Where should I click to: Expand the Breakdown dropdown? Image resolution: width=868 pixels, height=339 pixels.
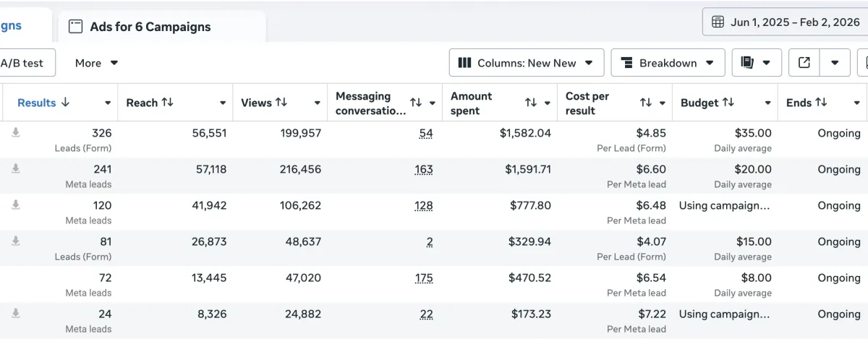tap(668, 63)
